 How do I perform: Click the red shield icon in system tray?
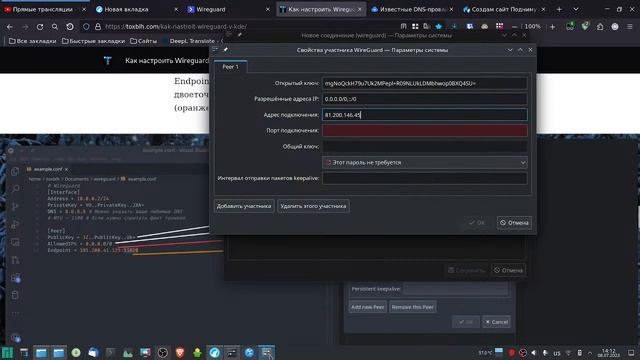[x=511, y=353]
